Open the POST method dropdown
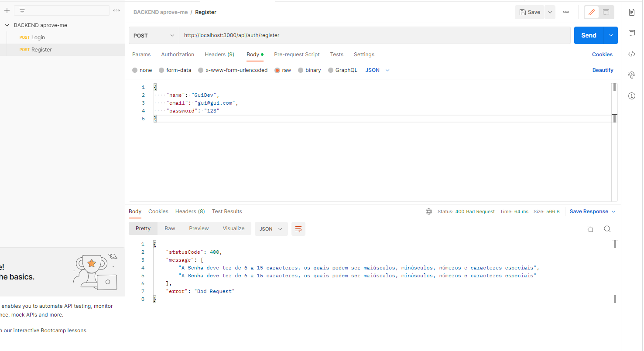Viewport: 644px width, 351px height. pyautogui.click(x=153, y=35)
